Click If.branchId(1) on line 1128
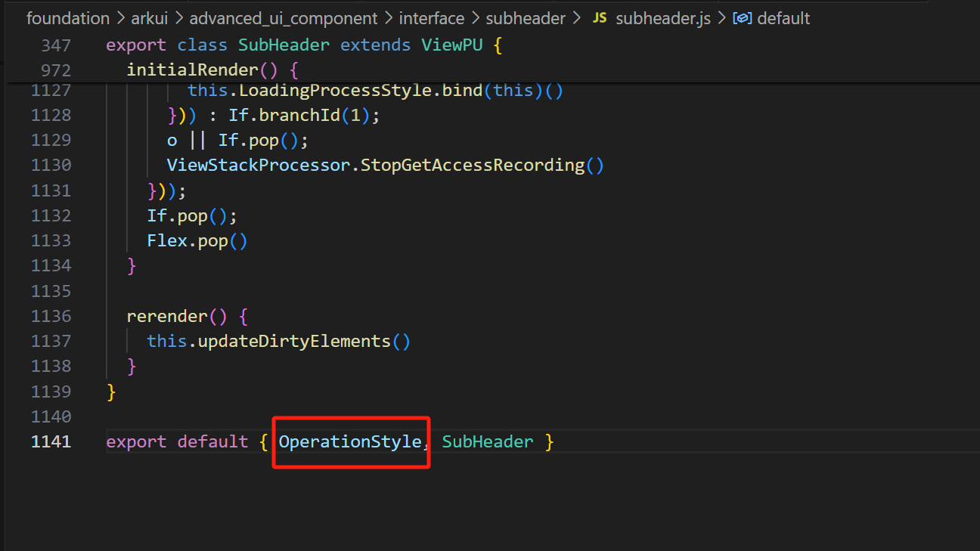 [299, 115]
